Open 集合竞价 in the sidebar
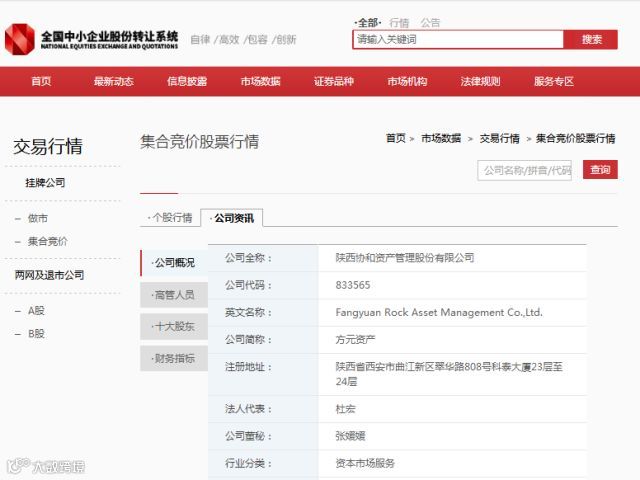 [x=47, y=241]
